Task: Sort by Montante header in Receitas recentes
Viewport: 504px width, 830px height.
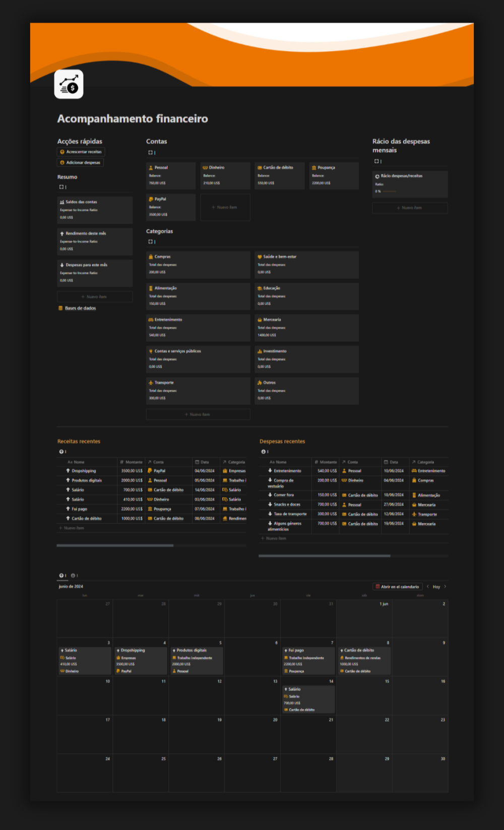Action: (x=131, y=462)
